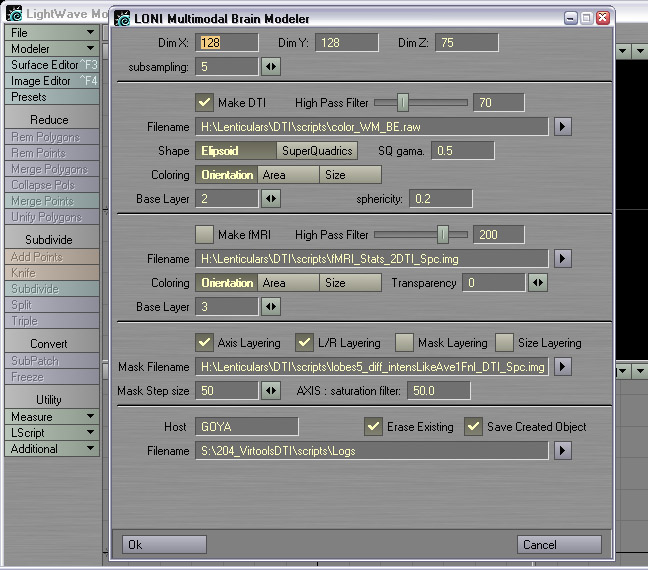Image resolution: width=648 pixels, height=570 pixels.
Task: Open LScript dropdown menu
Action: pos(52,432)
